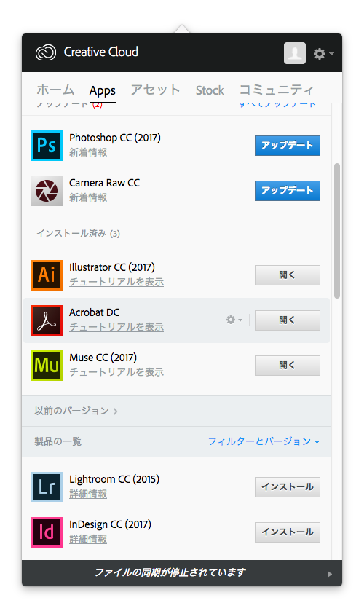Click the Lightroom CC app icon
Viewport: 364px width, 611px height.
47,487
